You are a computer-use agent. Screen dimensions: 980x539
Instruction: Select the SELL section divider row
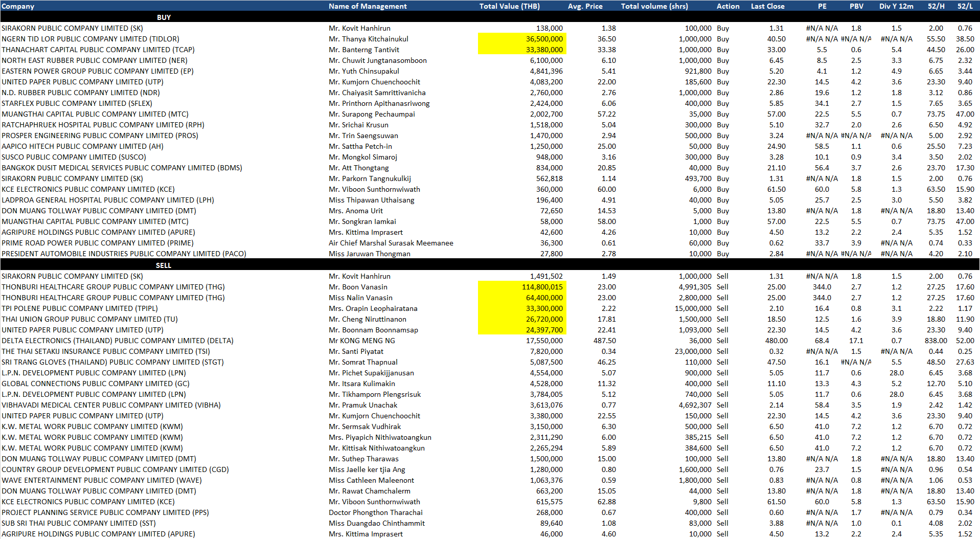[164, 265]
